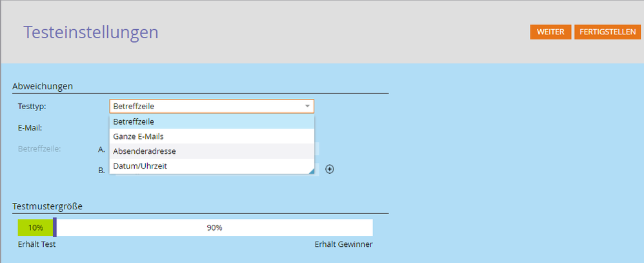The height and width of the screenshot is (263, 644).
Task: Click the subject line B input field
Action: point(317,171)
